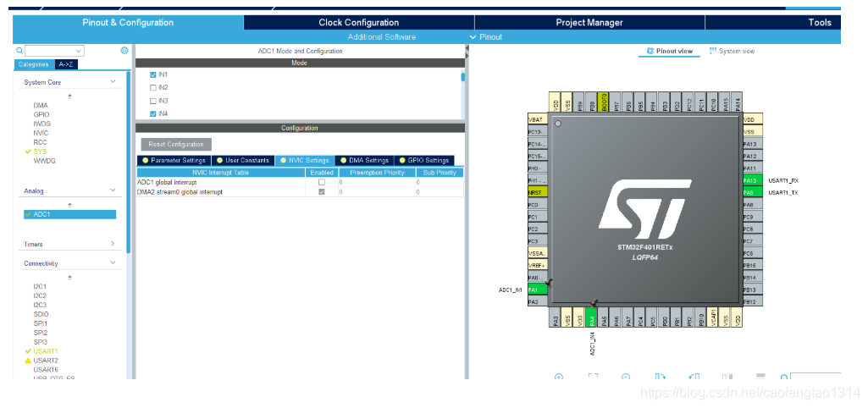Select the green PA1 pin on chip

tap(537, 289)
